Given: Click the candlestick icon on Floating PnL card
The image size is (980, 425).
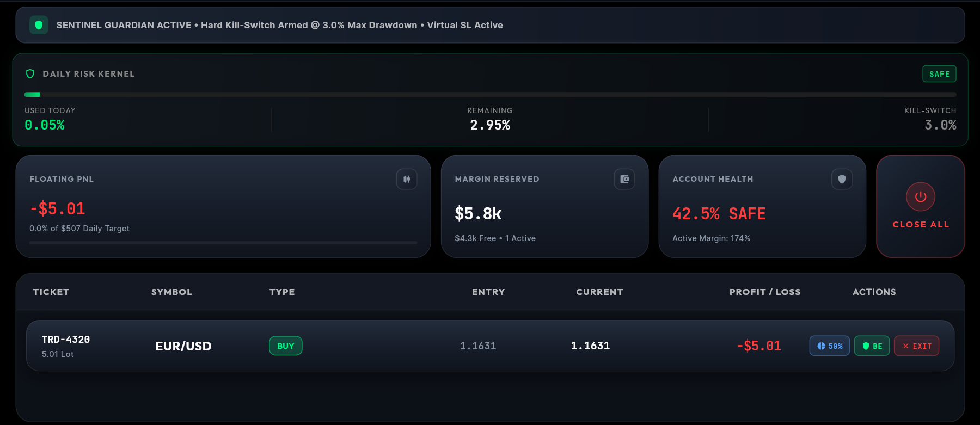Looking at the screenshot, I should (x=407, y=179).
